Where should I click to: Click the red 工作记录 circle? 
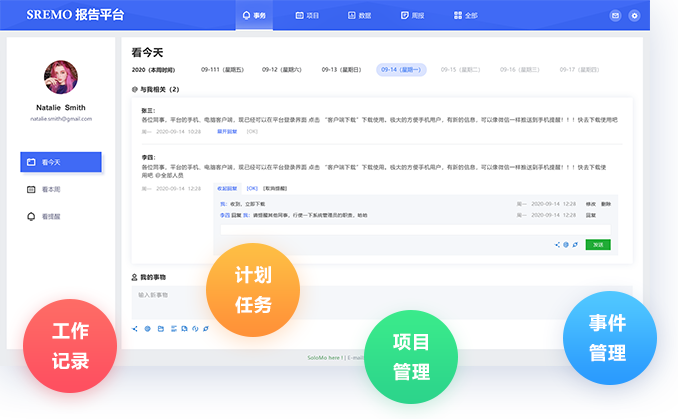tap(70, 346)
